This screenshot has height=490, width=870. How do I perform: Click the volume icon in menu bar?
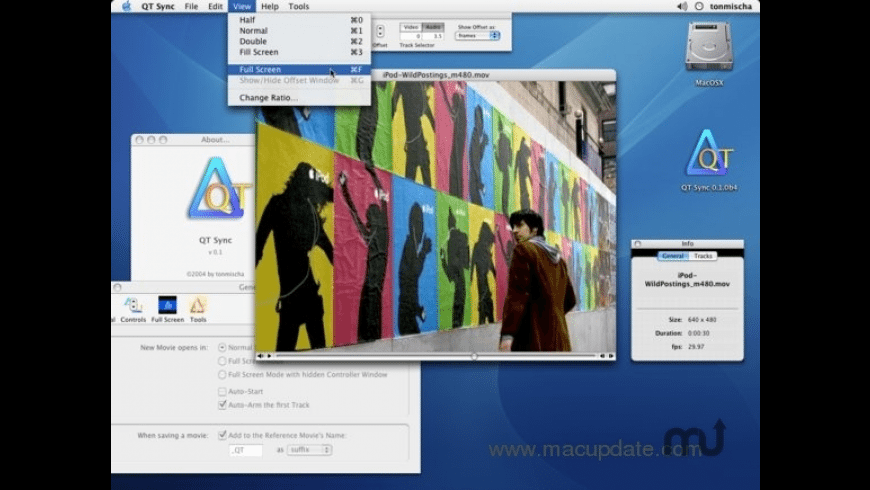coord(682,6)
